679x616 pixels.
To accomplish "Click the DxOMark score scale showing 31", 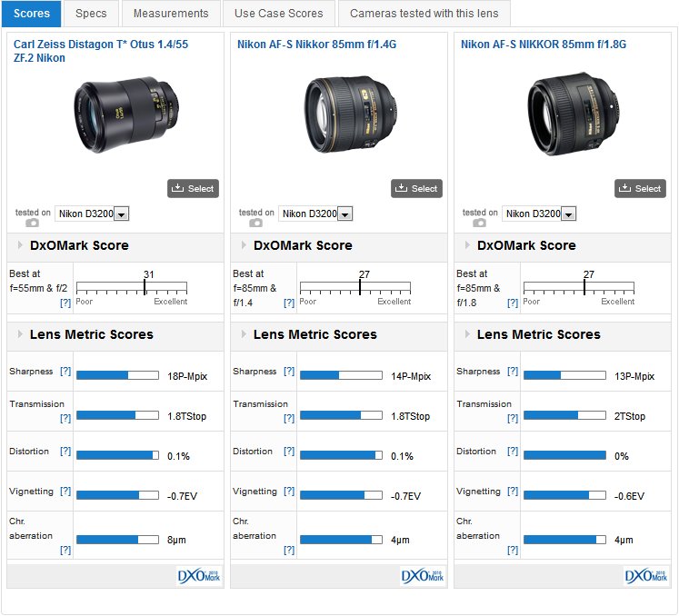I will coord(132,287).
